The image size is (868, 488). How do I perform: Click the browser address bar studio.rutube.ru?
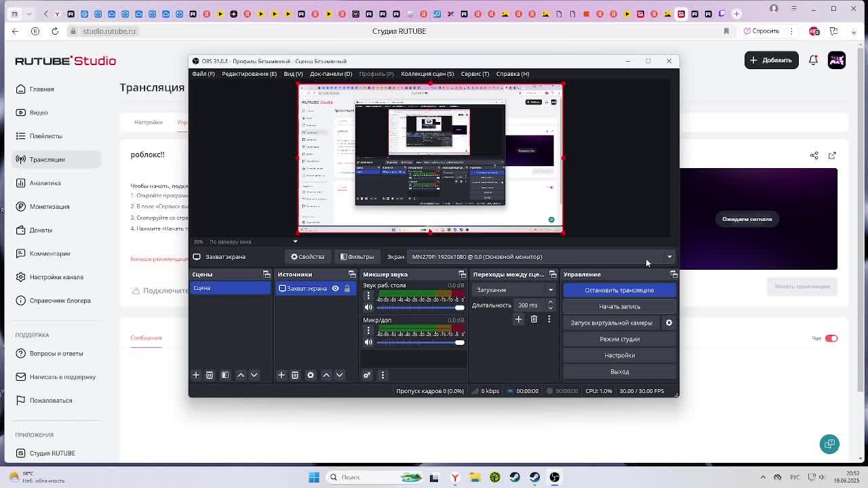point(109,31)
